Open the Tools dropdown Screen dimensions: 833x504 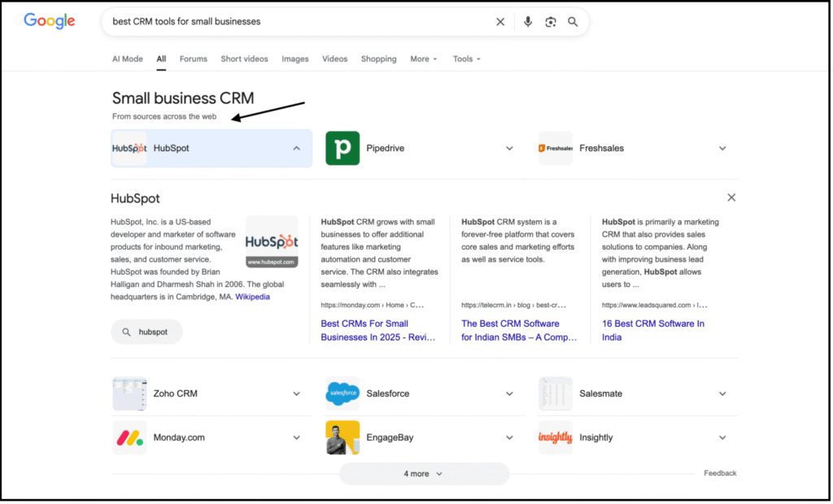465,59
